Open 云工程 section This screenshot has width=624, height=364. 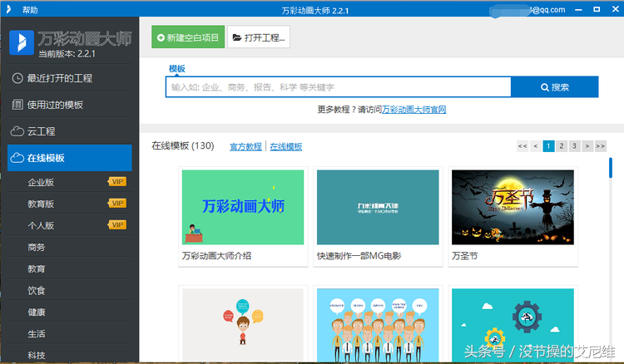70,131
